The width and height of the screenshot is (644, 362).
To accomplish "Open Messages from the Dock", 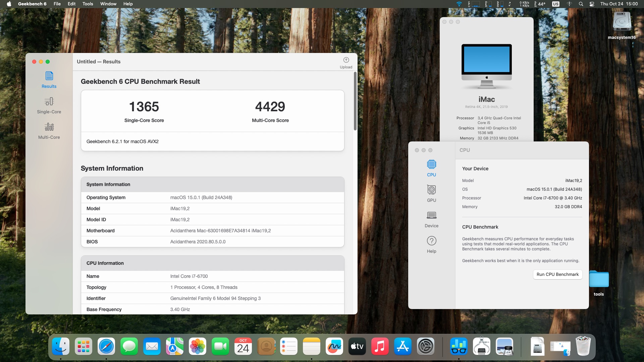I will 129,346.
